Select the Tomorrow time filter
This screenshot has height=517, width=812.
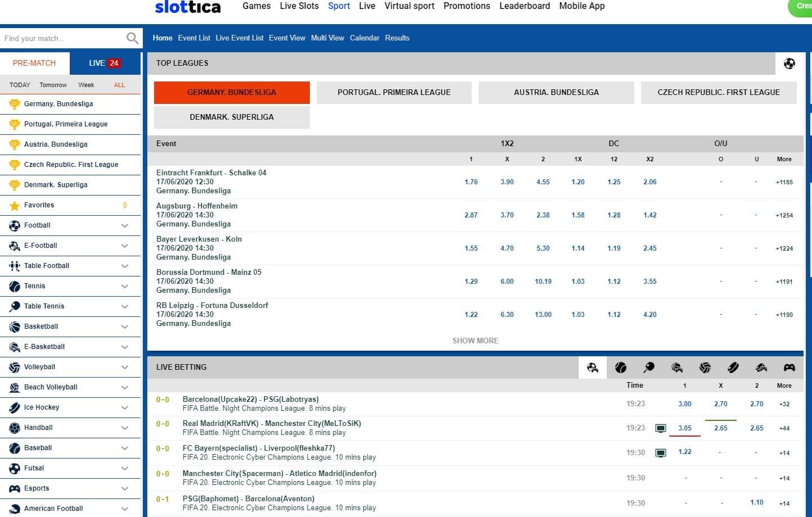(x=53, y=85)
